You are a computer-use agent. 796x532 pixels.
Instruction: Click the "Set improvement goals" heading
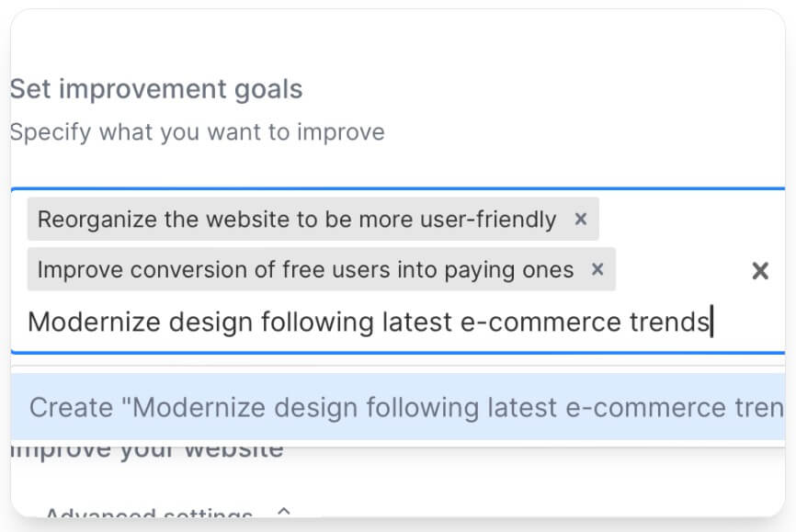click(x=156, y=89)
